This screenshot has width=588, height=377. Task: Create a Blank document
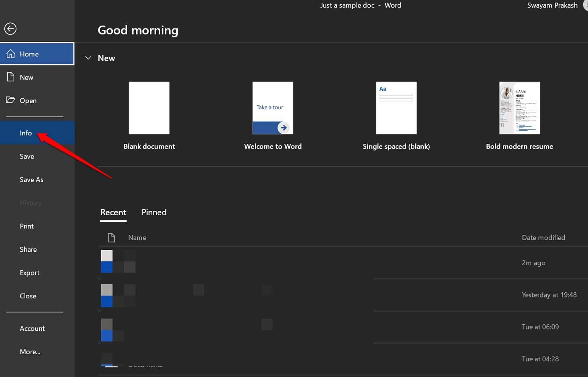[x=149, y=116]
